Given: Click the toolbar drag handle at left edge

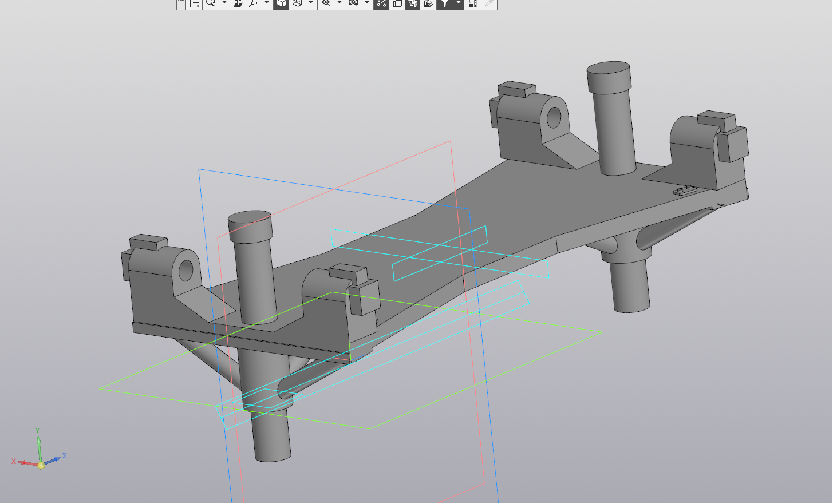Looking at the screenshot, I should (181, 3).
